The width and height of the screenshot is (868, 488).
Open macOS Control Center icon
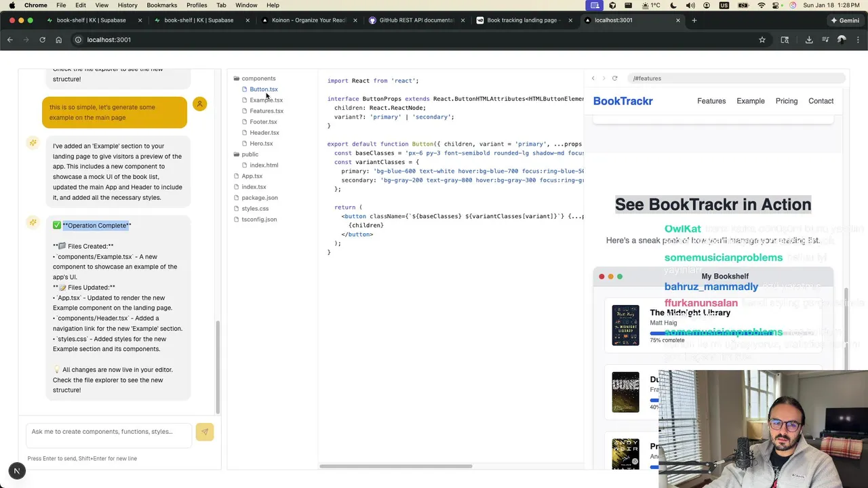point(774,5)
